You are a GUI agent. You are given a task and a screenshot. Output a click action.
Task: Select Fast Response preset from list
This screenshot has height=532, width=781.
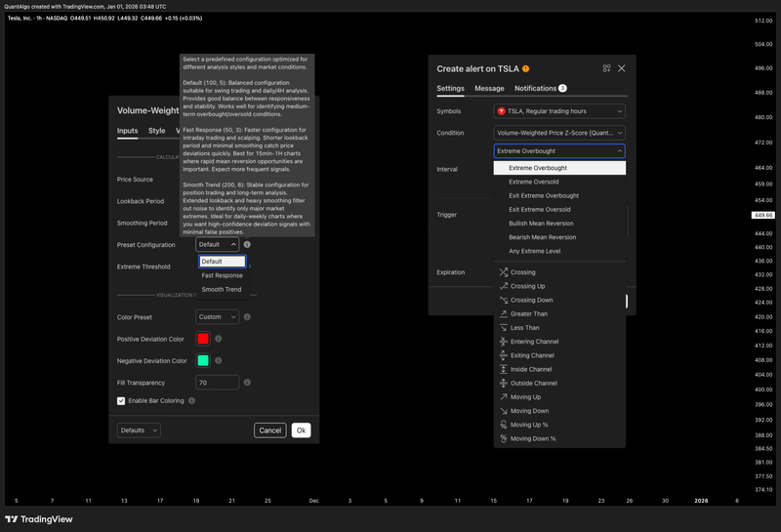[x=222, y=275]
